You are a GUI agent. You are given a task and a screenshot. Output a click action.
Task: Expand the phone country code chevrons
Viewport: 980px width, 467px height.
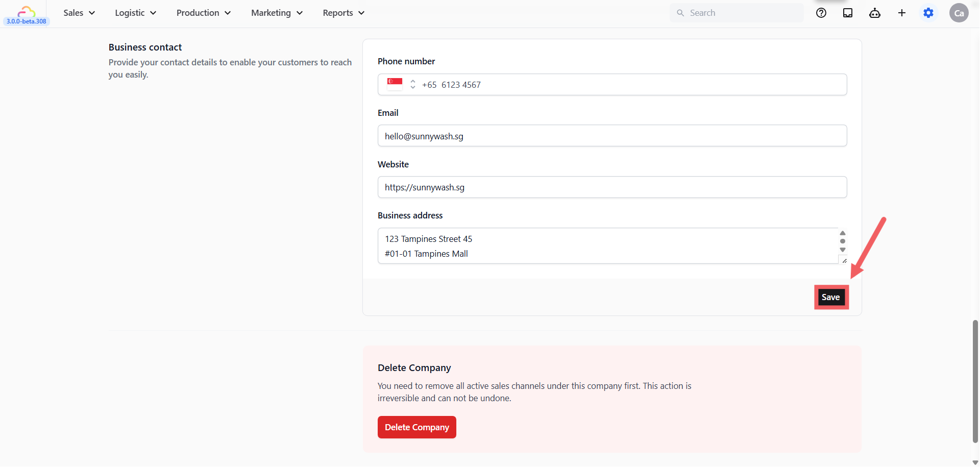(x=412, y=84)
